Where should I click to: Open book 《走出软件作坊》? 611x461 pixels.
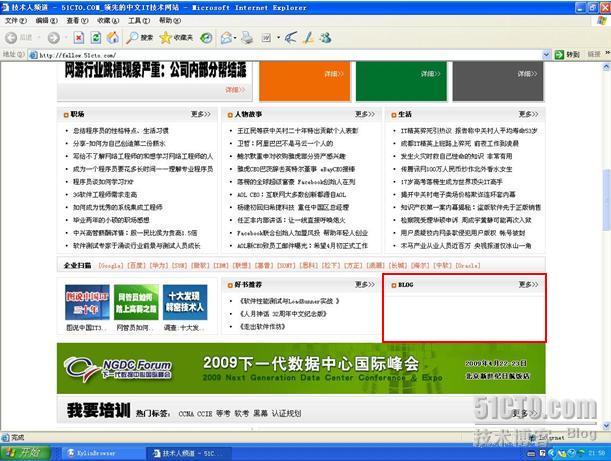click(x=262, y=327)
